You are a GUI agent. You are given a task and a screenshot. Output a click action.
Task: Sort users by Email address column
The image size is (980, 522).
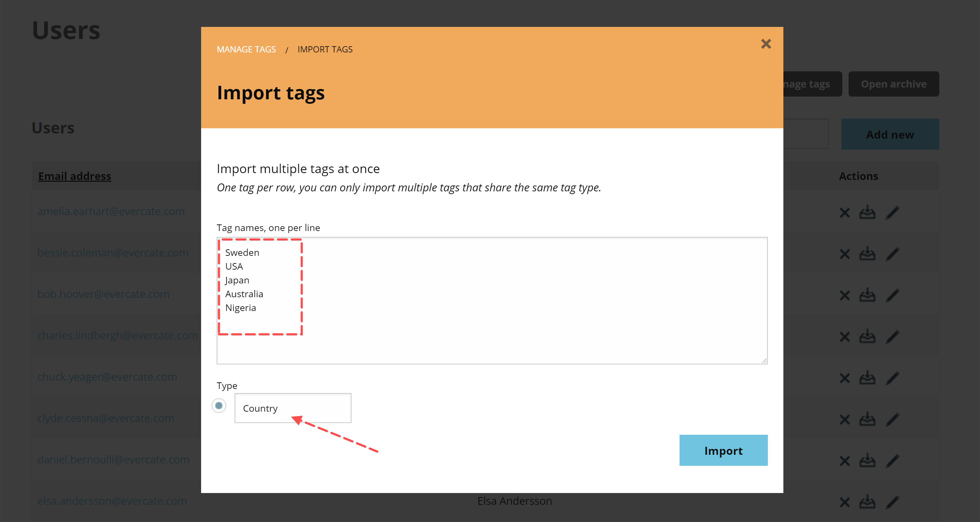click(x=75, y=175)
